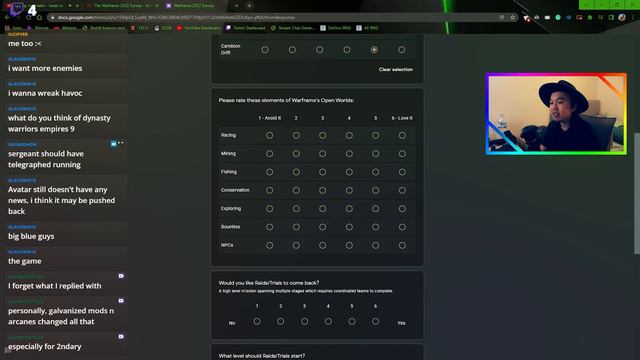Choose 1 for Raids/Trials coming back
This screenshot has height=360, width=640.
[x=257, y=322]
